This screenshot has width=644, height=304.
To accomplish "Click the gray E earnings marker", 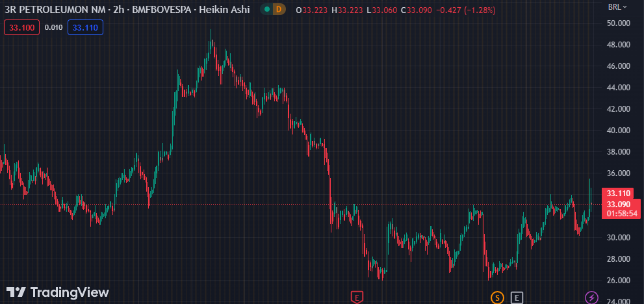I will point(517,297).
